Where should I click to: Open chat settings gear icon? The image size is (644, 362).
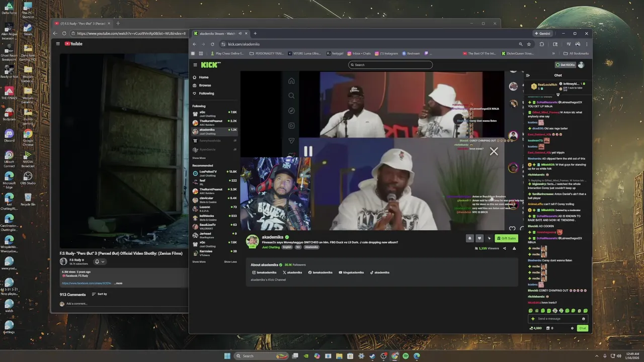pyautogui.click(x=572, y=328)
